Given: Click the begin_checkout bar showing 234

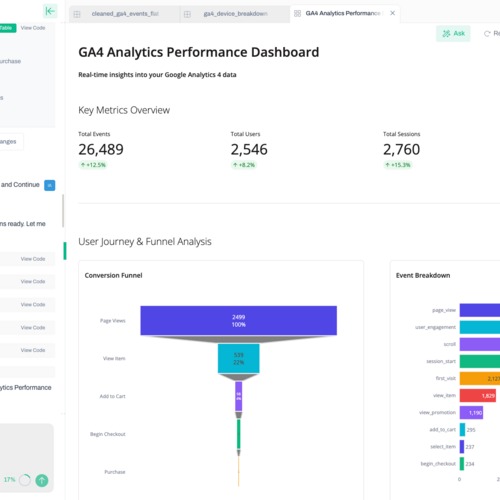Looking at the screenshot, I should [462, 464].
